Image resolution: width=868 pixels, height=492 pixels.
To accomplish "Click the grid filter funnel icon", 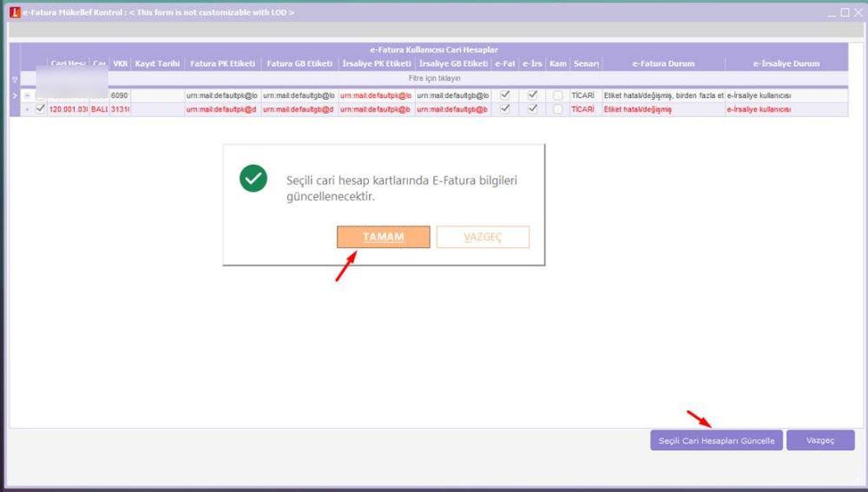I will [x=15, y=80].
